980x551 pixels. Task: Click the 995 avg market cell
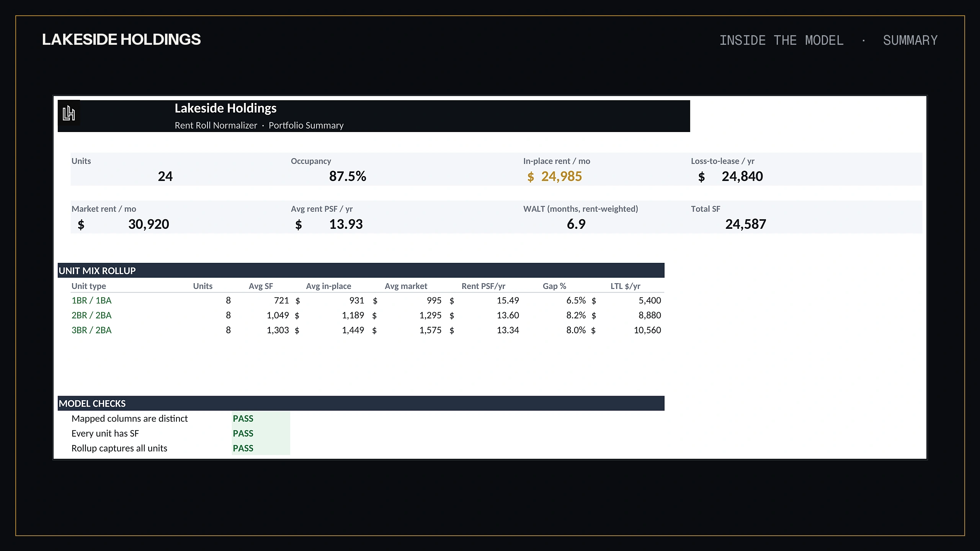(x=434, y=301)
